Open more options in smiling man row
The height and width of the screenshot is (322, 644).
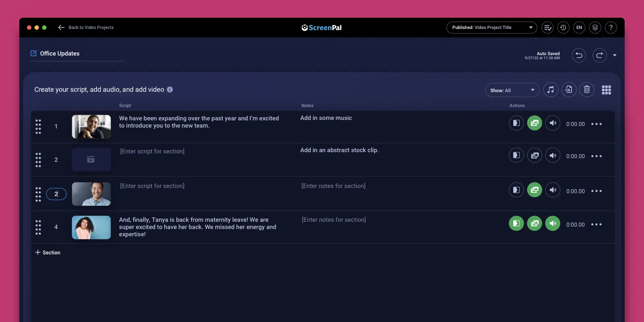(597, 191)
